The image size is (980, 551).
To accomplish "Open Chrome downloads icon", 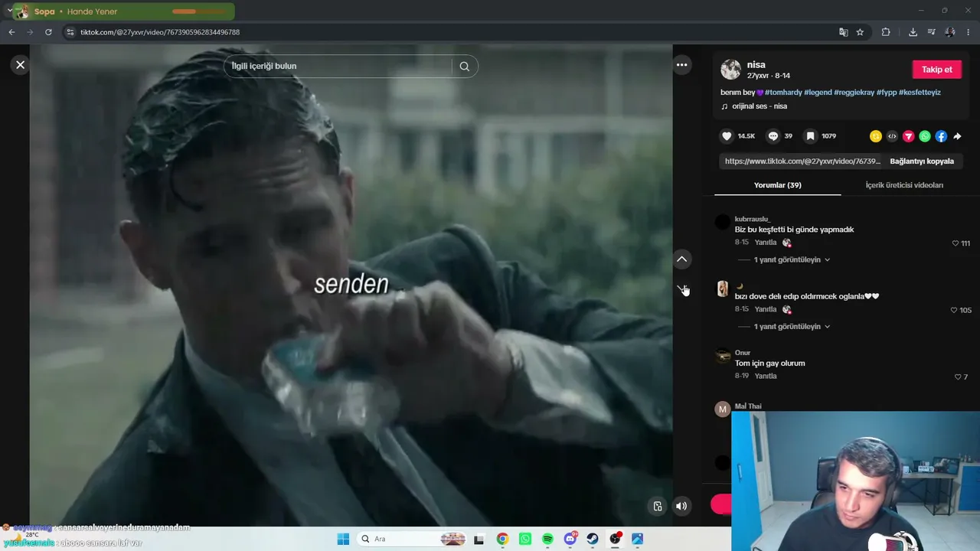I will click(x=913, y=32).
